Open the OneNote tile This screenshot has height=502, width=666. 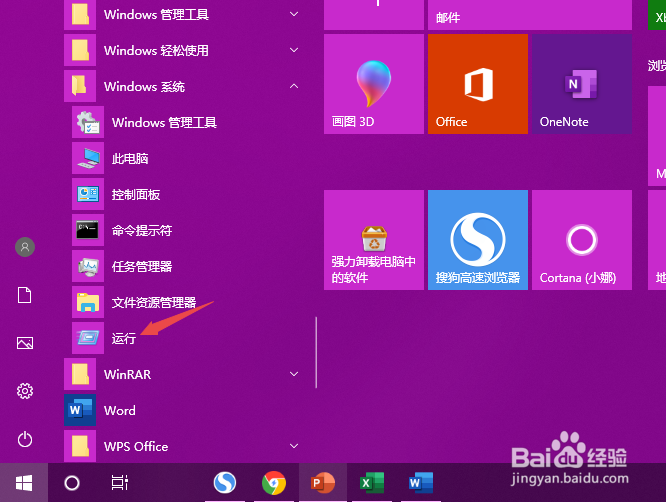(582, 84)
